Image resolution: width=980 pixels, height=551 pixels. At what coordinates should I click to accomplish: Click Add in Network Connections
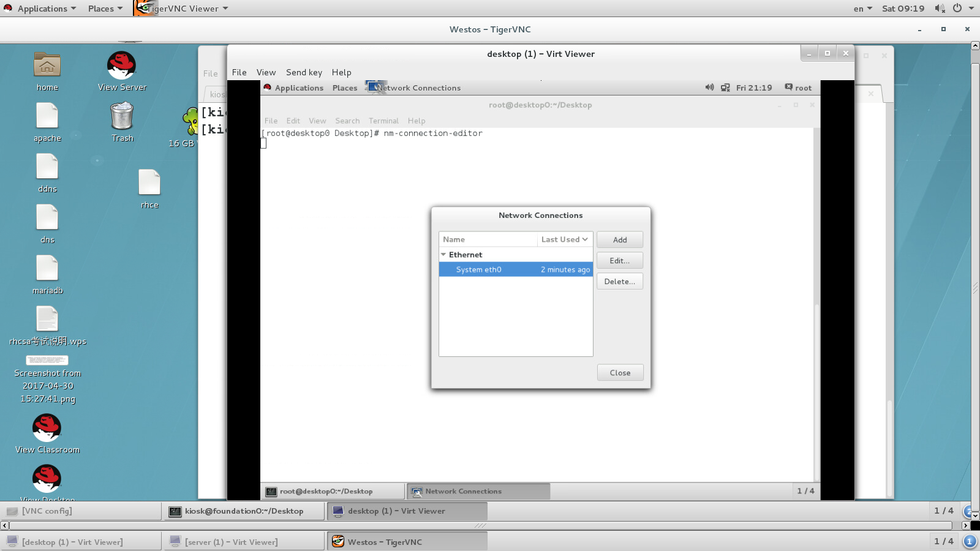[620, 240]
